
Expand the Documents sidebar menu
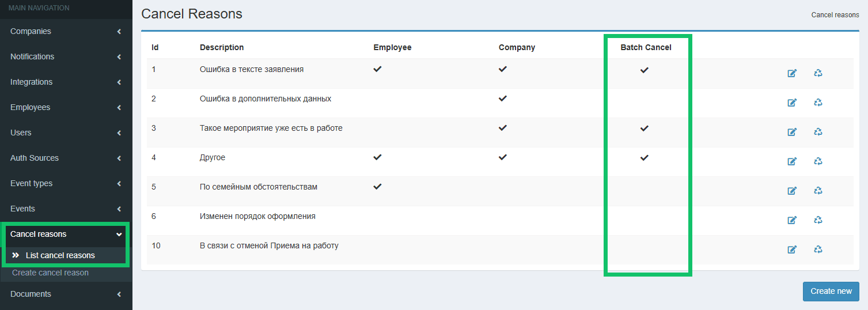pyautogui.click(x=66, y=294)
